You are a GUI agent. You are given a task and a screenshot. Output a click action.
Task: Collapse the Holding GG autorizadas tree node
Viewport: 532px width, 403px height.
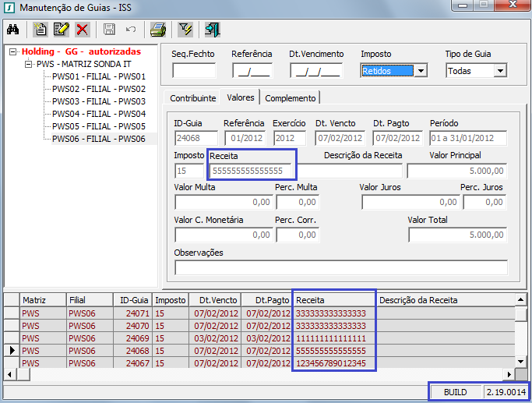(13, 51)
